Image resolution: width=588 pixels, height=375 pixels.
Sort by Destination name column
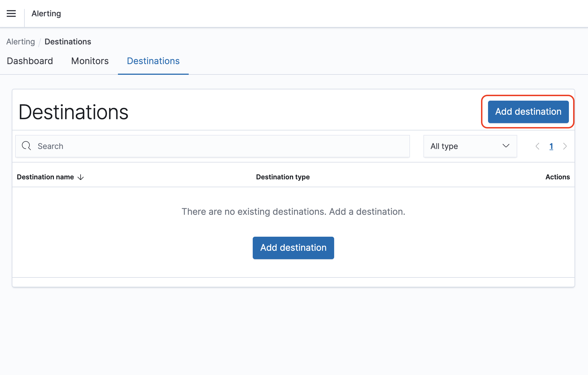click(45, 177)
